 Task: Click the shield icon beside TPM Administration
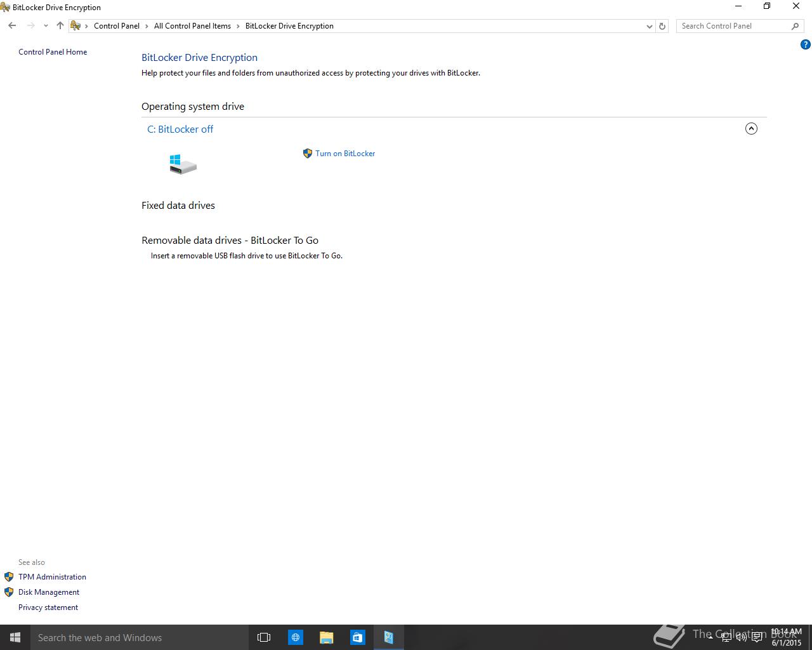tap(9, 577)
